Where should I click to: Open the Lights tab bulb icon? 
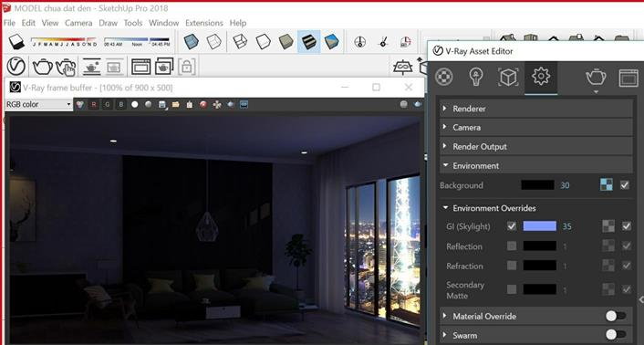(475, 77)
